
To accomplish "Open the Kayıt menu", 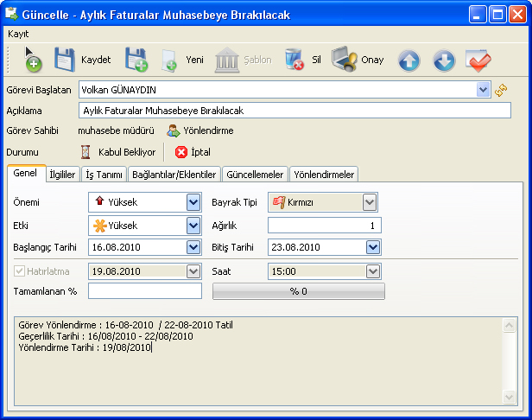I will click(18, 33).
